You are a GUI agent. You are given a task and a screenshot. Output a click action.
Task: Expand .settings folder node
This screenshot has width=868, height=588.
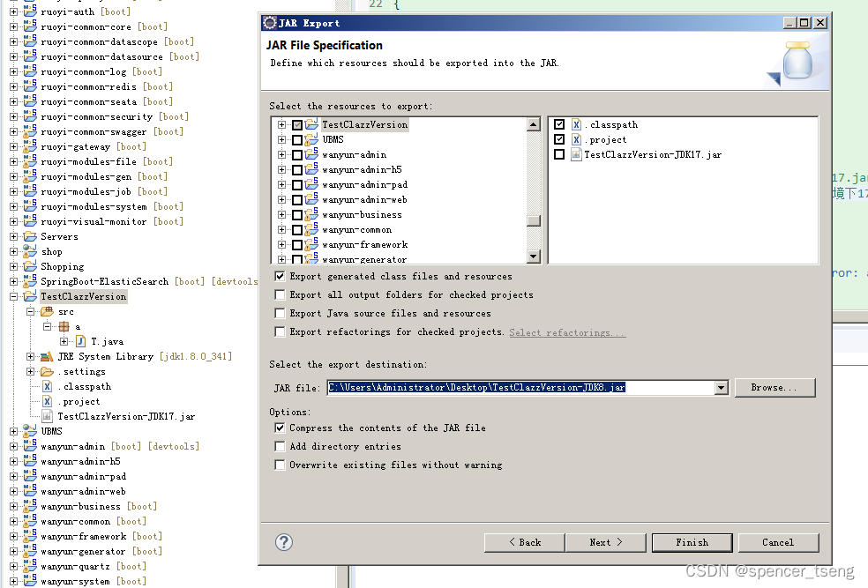click(x=31, y=371)
